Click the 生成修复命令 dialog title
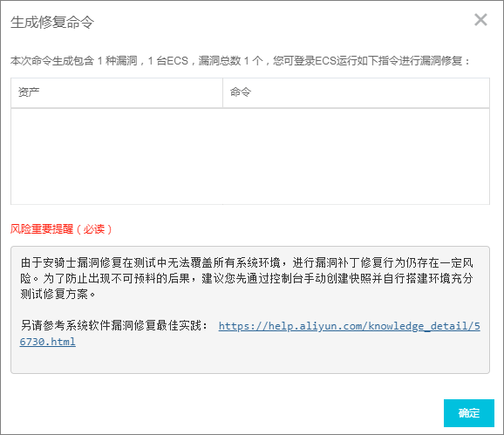504x435 pixels. tap(52, 22)
